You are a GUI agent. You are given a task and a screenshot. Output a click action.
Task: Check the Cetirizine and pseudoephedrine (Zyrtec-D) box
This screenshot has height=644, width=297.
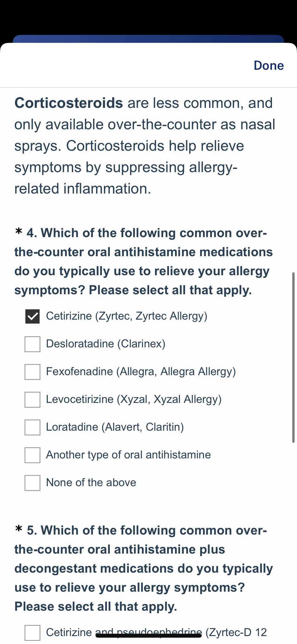[32, 633]
